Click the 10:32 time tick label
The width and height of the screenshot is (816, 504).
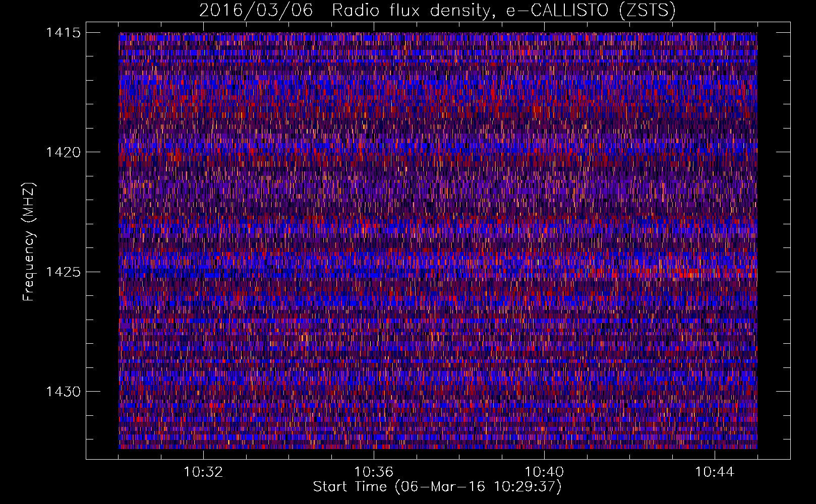(203, 472)
